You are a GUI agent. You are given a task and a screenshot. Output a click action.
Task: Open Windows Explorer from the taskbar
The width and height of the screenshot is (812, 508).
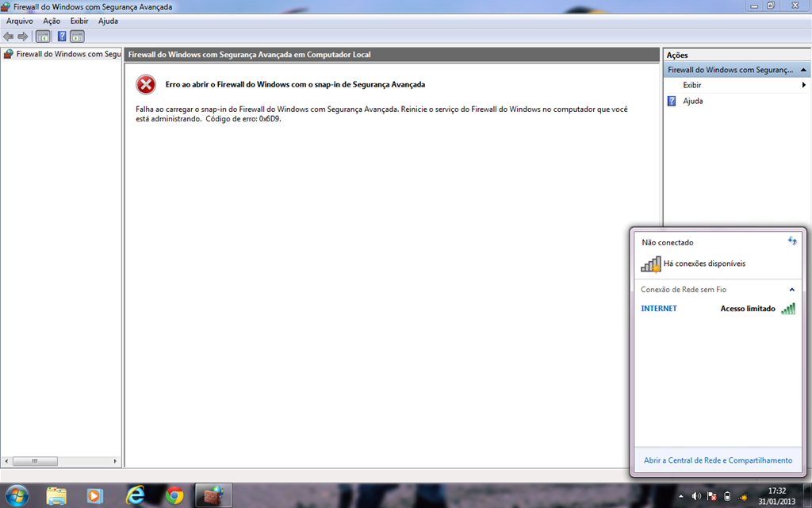(56, 496)
